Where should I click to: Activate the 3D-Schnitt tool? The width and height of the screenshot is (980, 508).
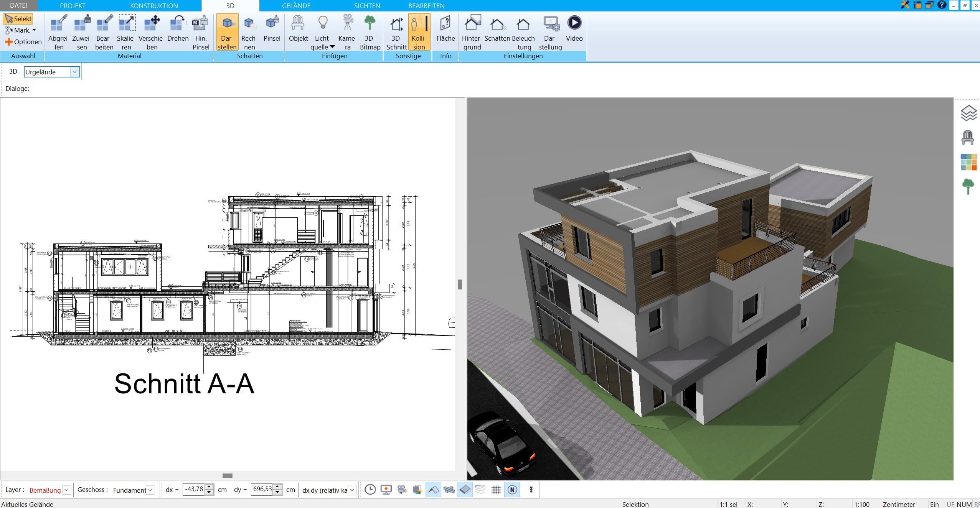(x=396, y=32)
